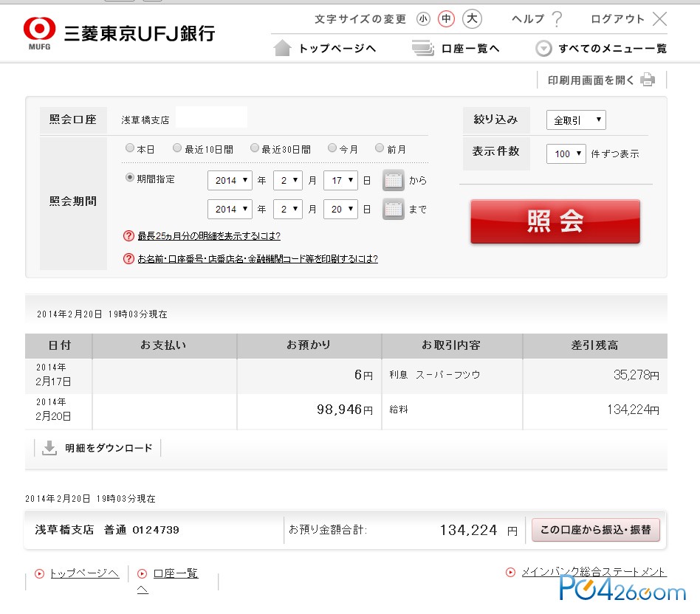This screenshot has width=700, height=614.
Task: Click この口座から振込・振替 button
Action: pos(596,530)
